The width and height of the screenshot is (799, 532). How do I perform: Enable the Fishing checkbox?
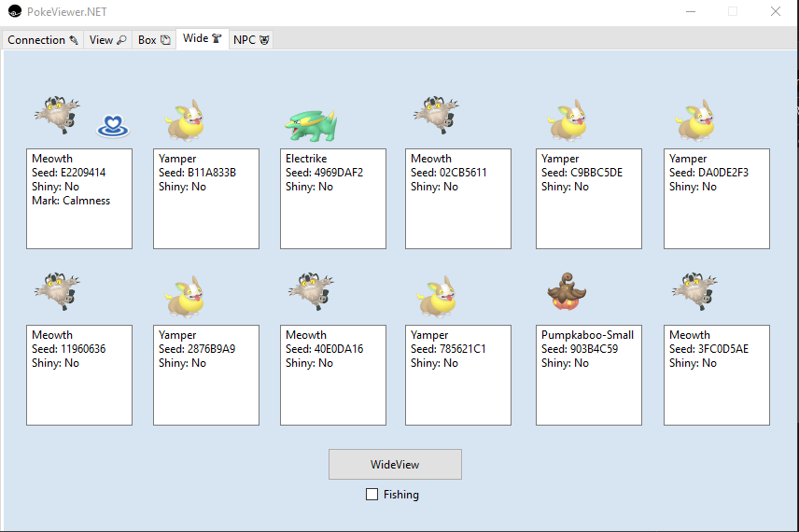click(x=372, y=495)
